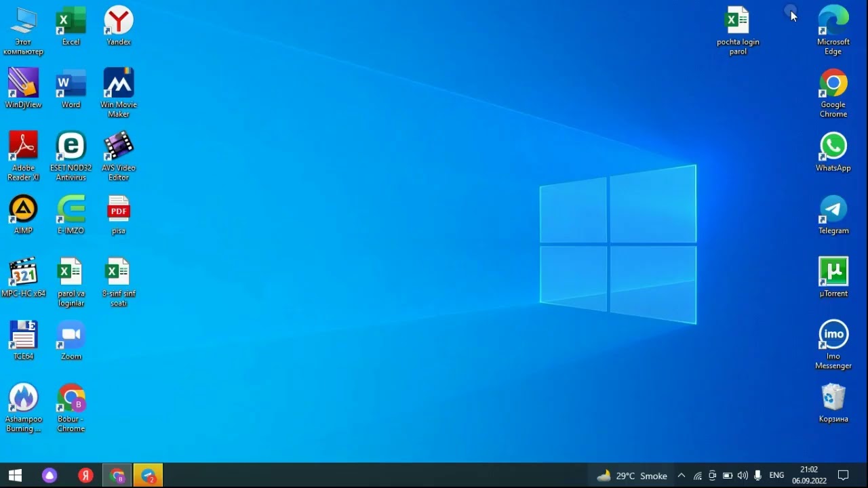
Task: Open the Adobe Reader XI shortcut
Action: (23, 156)
